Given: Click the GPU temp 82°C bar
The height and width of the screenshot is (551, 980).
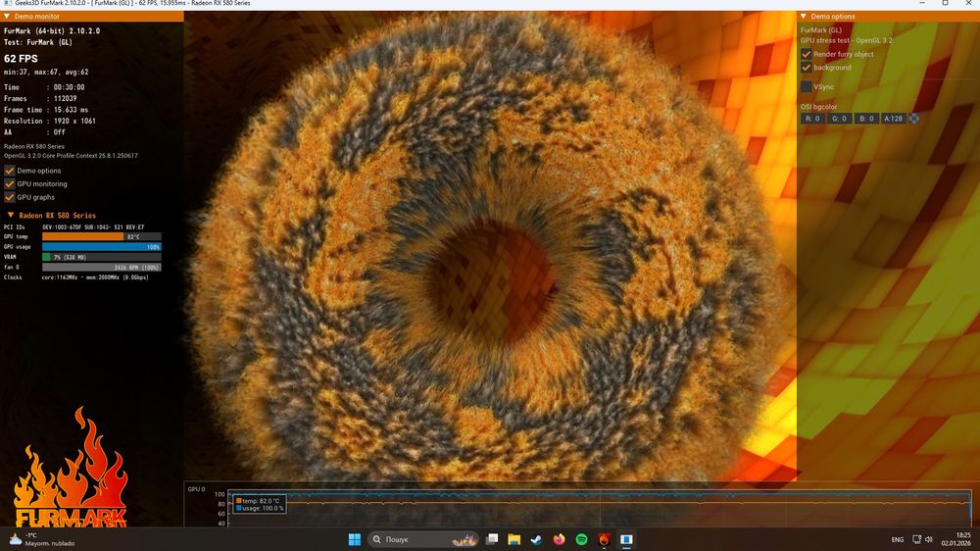Looking at the screenshot, I should point(101,237).
